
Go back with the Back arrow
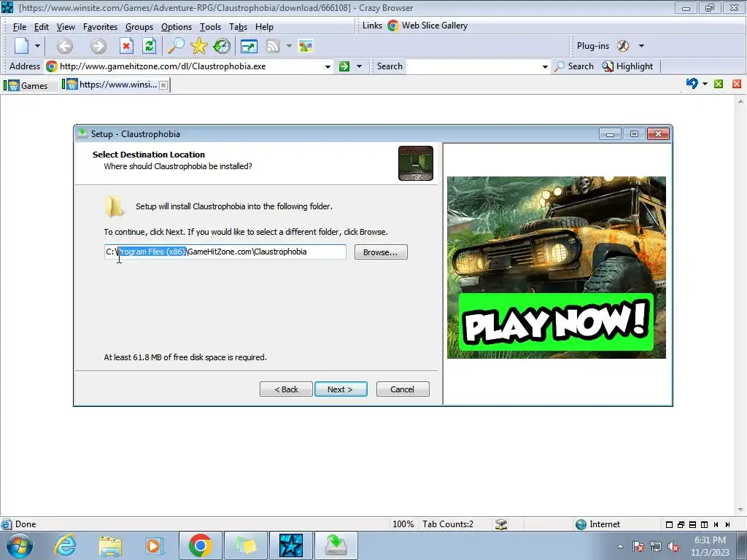coord(65,46)
